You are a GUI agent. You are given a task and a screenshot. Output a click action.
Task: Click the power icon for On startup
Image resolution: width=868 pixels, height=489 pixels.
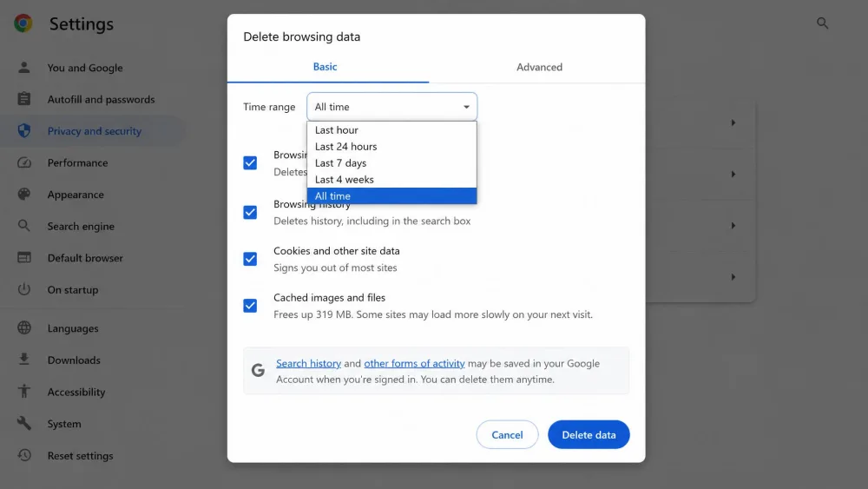pos(23,289)
